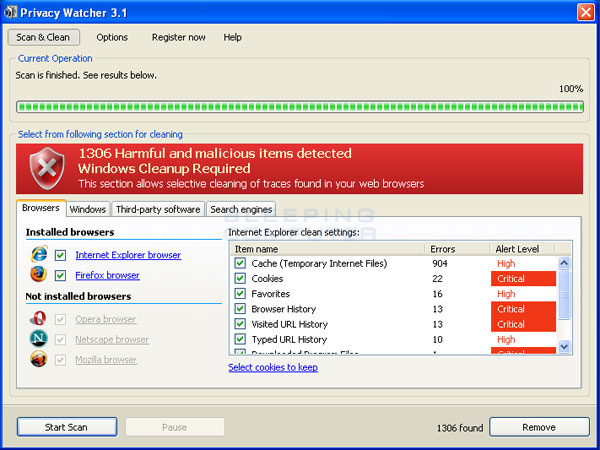Viewport: 600px width, 450px height.
Task: Open the Opera browser link
Action: [106, 319]
